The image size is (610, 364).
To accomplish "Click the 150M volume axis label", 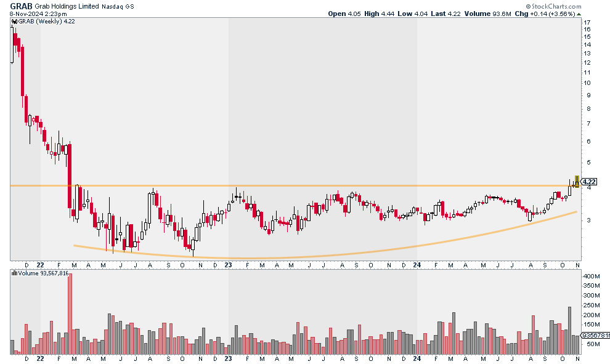I will [592, 325].
